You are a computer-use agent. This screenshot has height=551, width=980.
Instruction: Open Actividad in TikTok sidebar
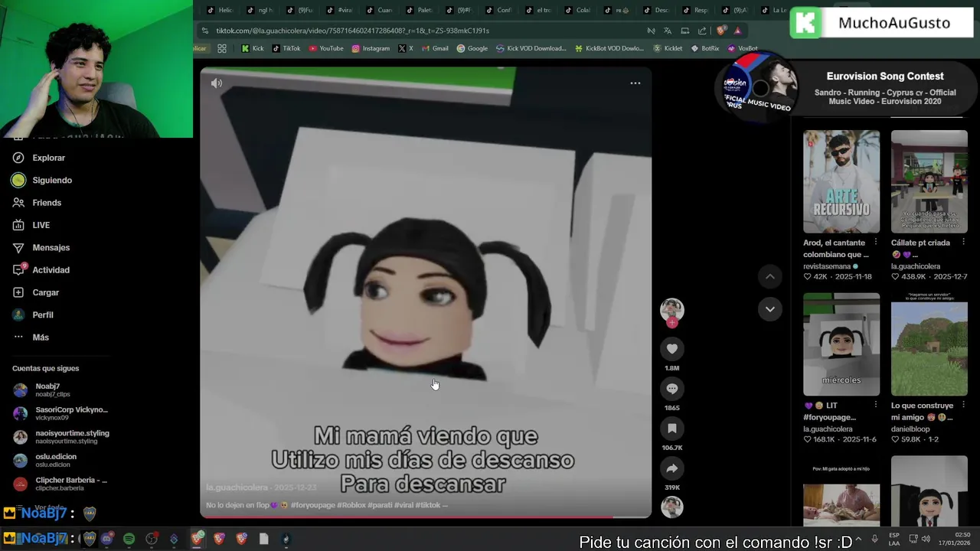click(51, 270)
